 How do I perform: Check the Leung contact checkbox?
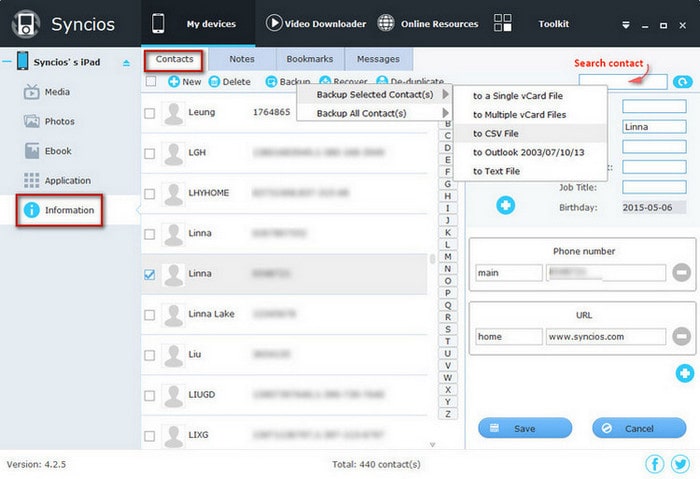pos(150,113)
